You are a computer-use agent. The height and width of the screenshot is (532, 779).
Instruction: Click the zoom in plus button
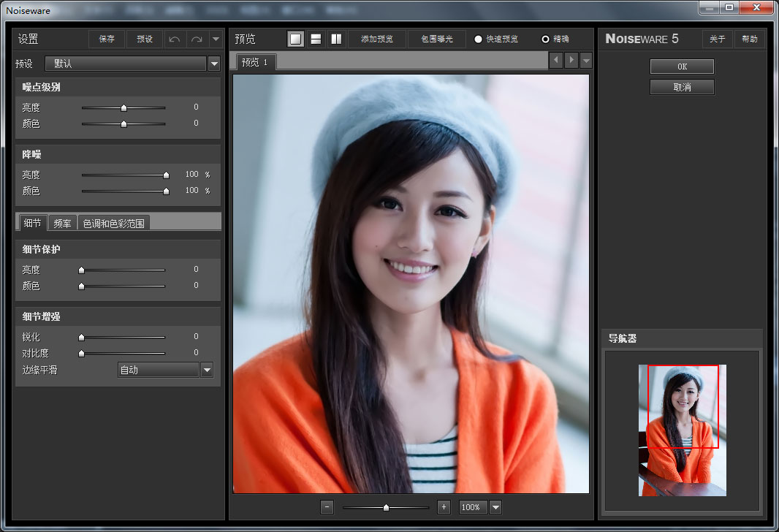tap(444, 507)
